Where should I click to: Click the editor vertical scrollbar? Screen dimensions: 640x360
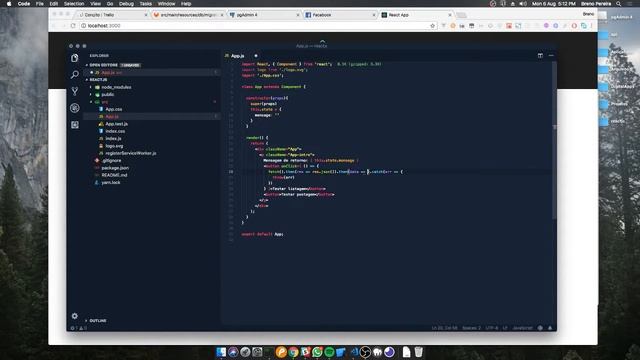coord(554,140)
